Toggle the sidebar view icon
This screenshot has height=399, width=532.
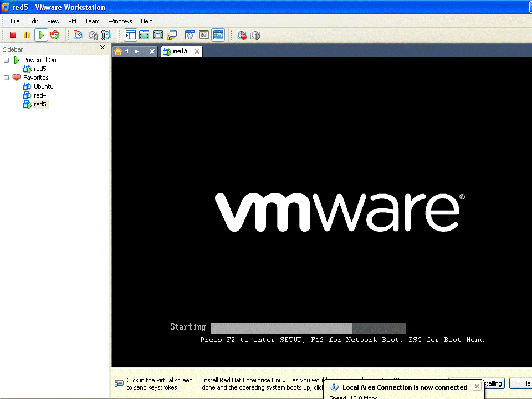[x=130, y=35]
